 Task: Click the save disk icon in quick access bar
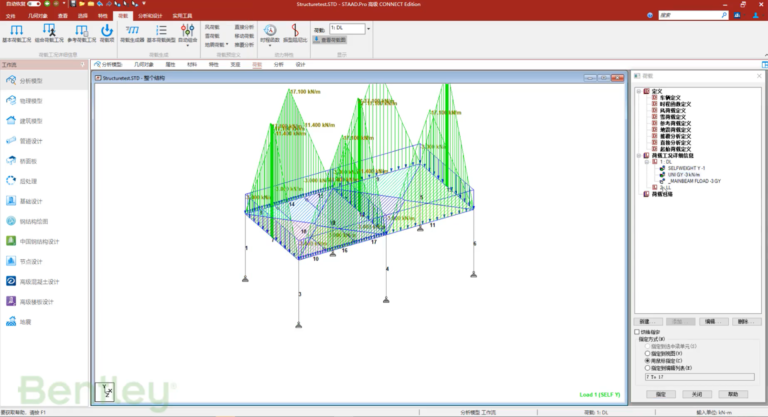click(x=73, y=3)
